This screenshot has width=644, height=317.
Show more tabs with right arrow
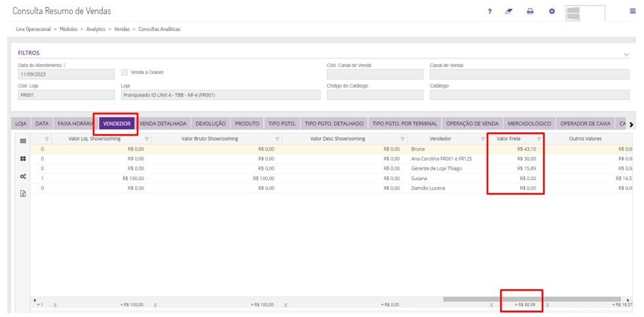point(632,124)
